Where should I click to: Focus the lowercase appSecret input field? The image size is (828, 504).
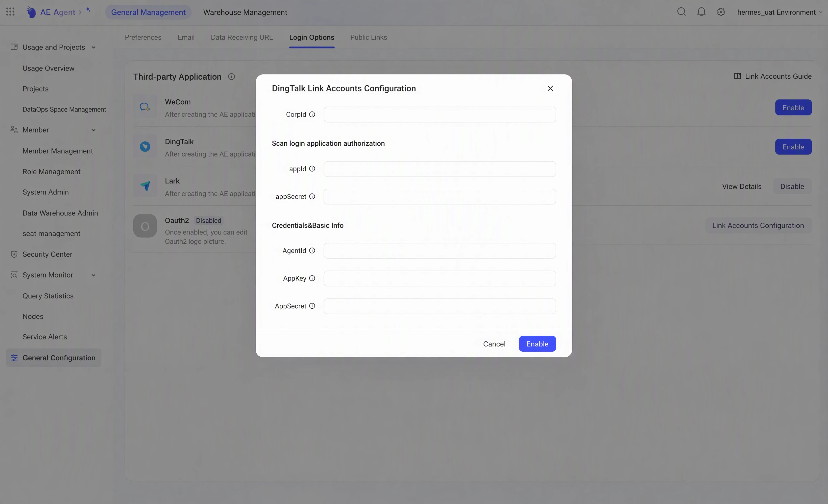click(439, 196)
